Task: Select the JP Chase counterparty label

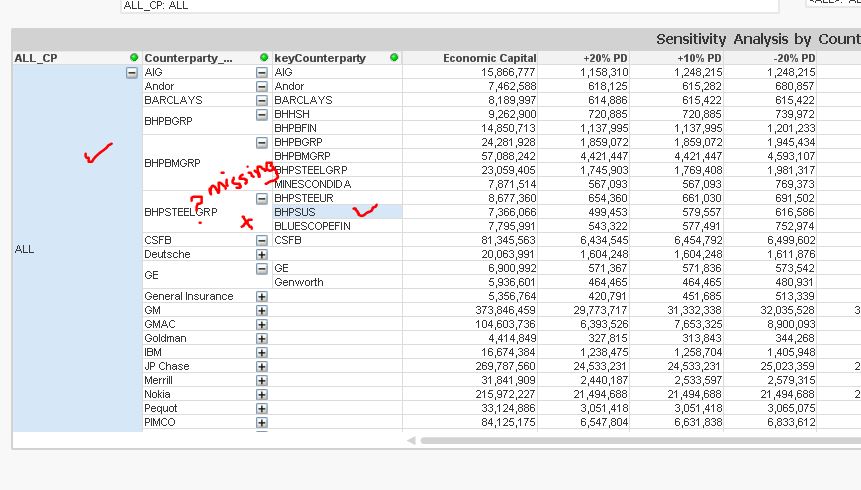Action: click(167, 366)
